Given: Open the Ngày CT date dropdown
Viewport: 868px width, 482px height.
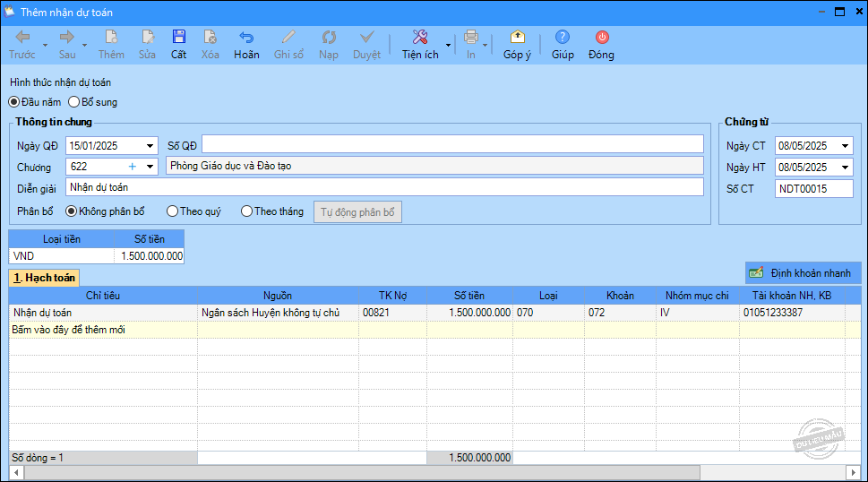Looking at the screenshot, I should click(x=845, y=146).
